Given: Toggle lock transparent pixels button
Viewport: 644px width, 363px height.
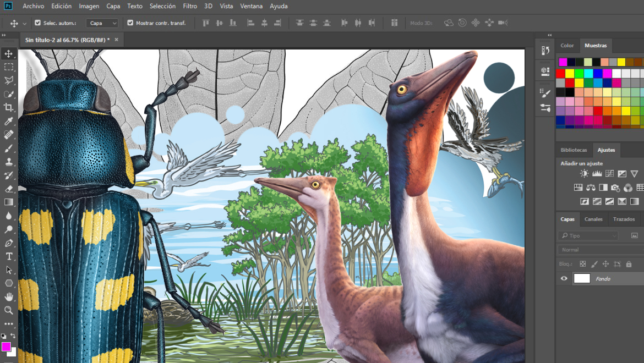Looking at the screenshot, I should [582, 264].
